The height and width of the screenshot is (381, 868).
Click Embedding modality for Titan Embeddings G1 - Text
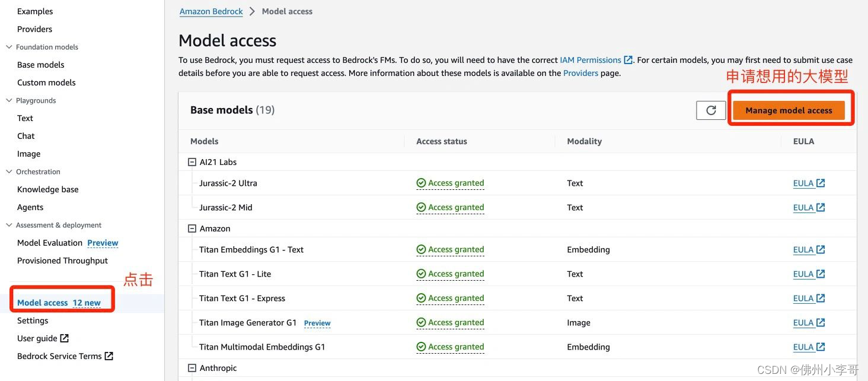[588, 249]
